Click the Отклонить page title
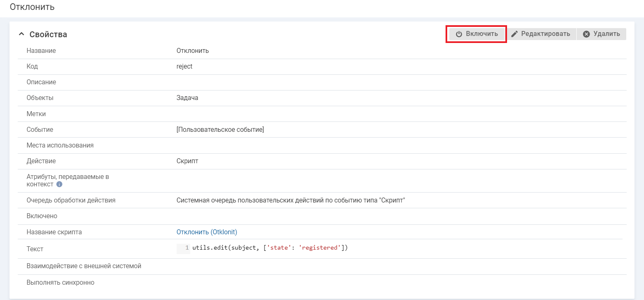This screenshot has height=300, width=644. click(32, 7)
